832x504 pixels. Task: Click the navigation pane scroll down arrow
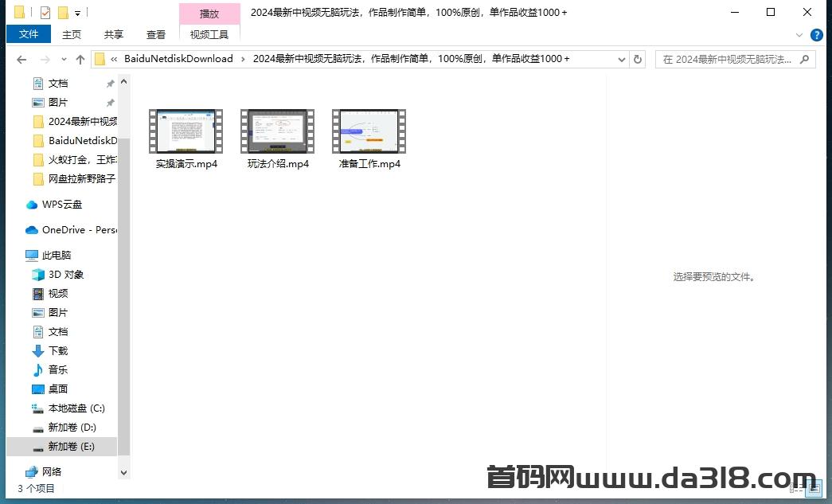pos(123,473)
